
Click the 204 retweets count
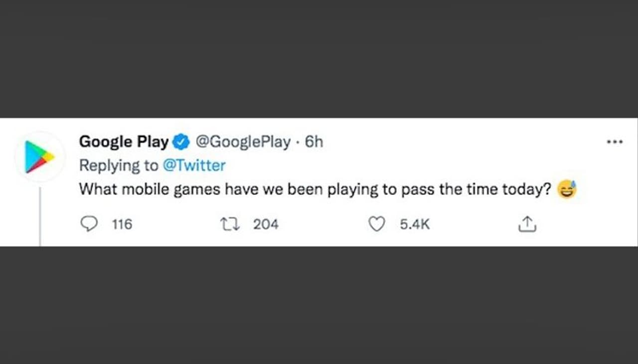266,225
